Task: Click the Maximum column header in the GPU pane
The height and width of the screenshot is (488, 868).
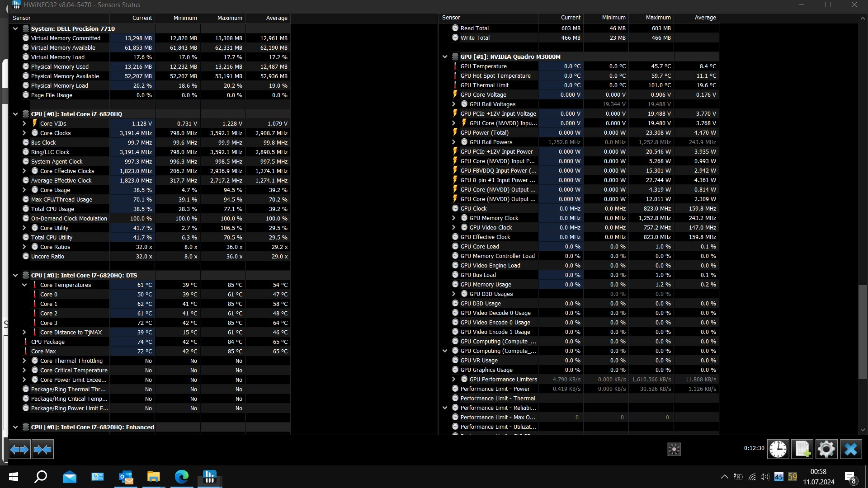Action: 651,18
